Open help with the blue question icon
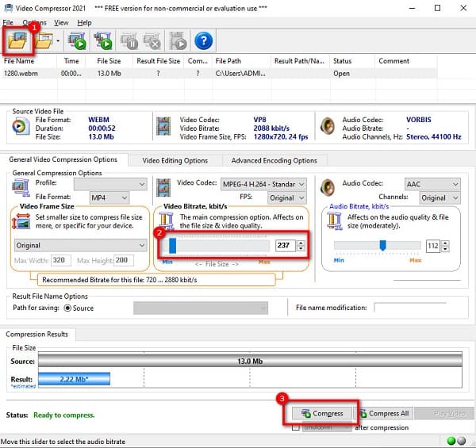This screenshot has width=476, height=448. pyautogui.click(x=203, y=40)
